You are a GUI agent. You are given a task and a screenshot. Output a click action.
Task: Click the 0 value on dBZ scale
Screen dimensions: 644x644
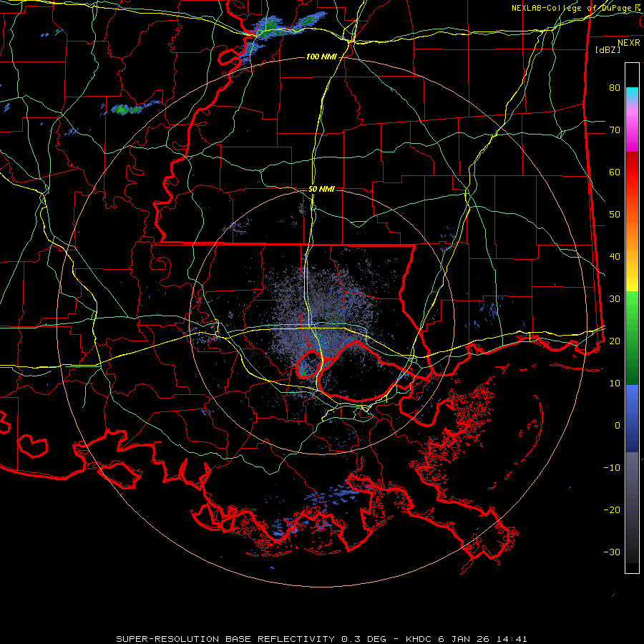618,425
